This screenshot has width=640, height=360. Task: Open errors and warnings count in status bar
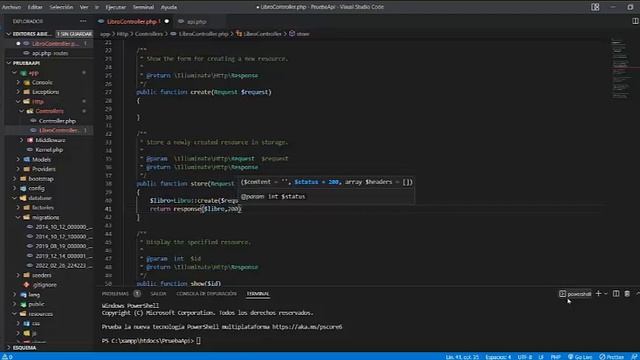7,357
